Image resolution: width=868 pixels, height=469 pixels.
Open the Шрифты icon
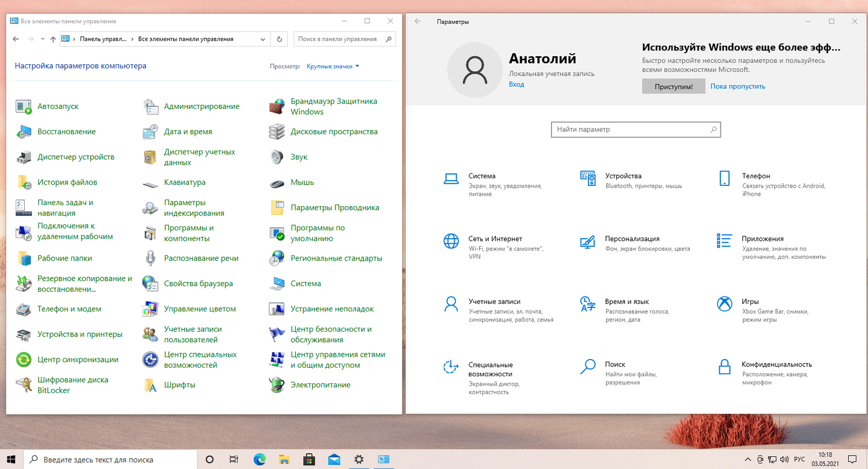point(150,385)
